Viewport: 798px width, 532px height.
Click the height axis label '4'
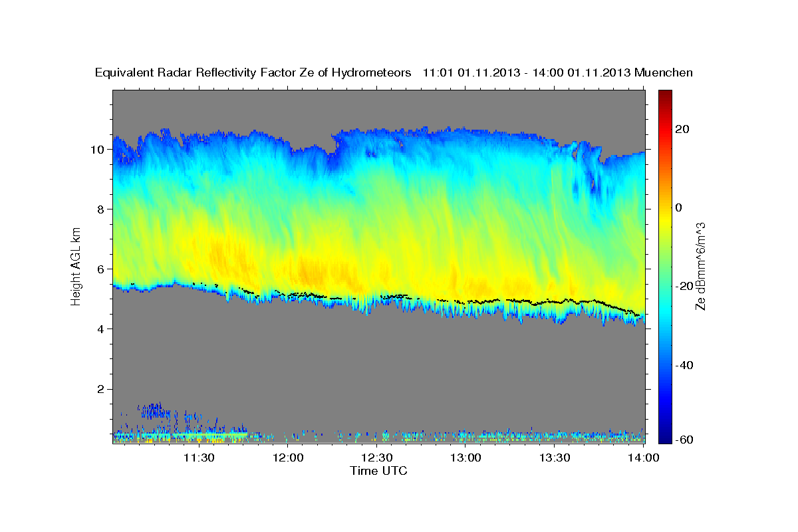coord(101,329)
